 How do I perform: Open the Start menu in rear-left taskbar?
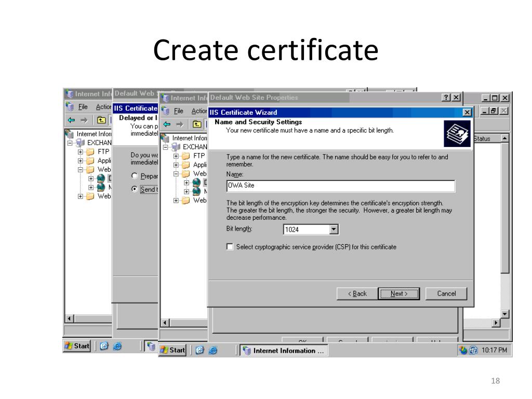click(77, 346)
